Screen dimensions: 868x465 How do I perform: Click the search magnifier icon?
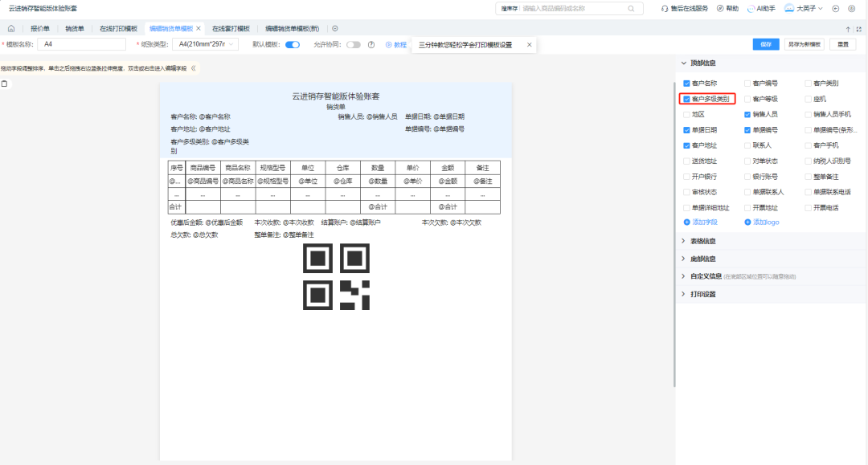631,8
